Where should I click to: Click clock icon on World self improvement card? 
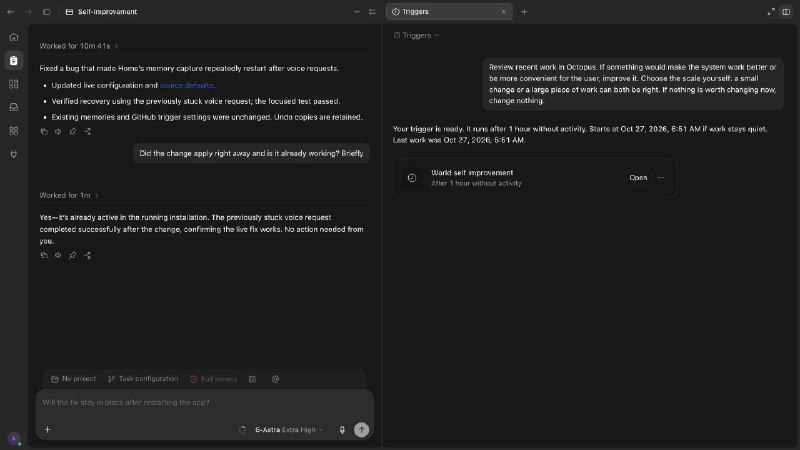(412, 178)
